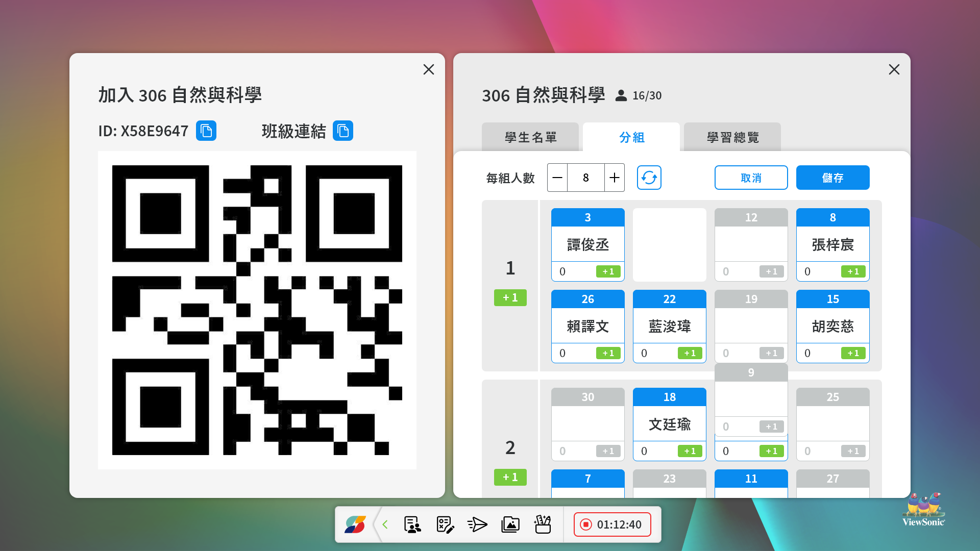Click the app logo on the toolbar
The height and width of the screenshot is (551, 980).
pyautogui.click(x=356, y=524)
